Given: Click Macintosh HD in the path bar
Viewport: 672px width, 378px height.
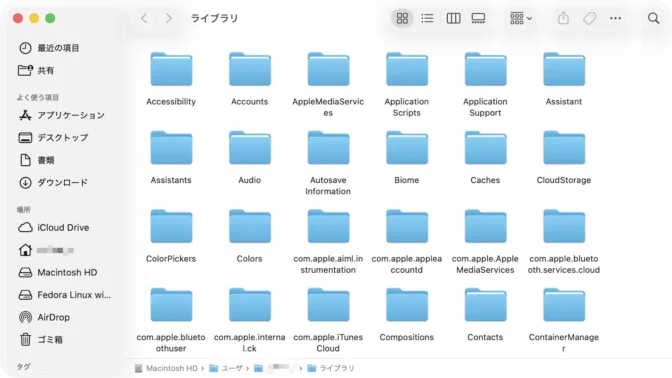Looking at the screenshot, I should click(166, 368).
